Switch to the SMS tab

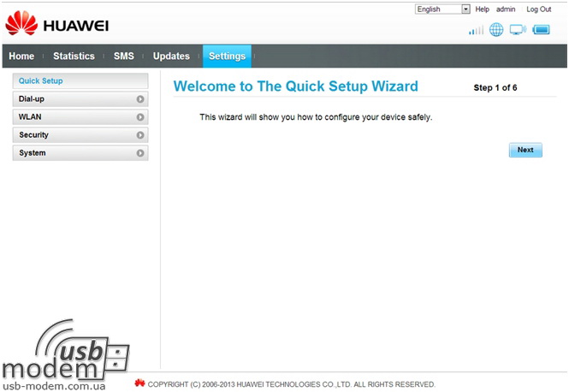point(124,56)
